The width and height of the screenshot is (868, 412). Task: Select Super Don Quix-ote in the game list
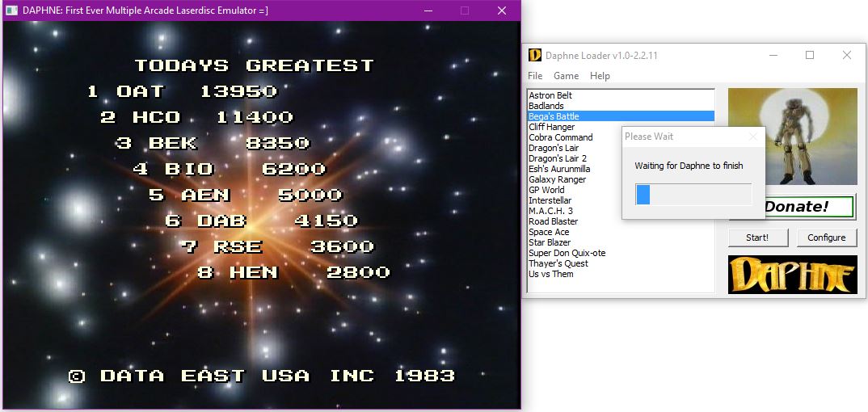(x=621, y=254)
